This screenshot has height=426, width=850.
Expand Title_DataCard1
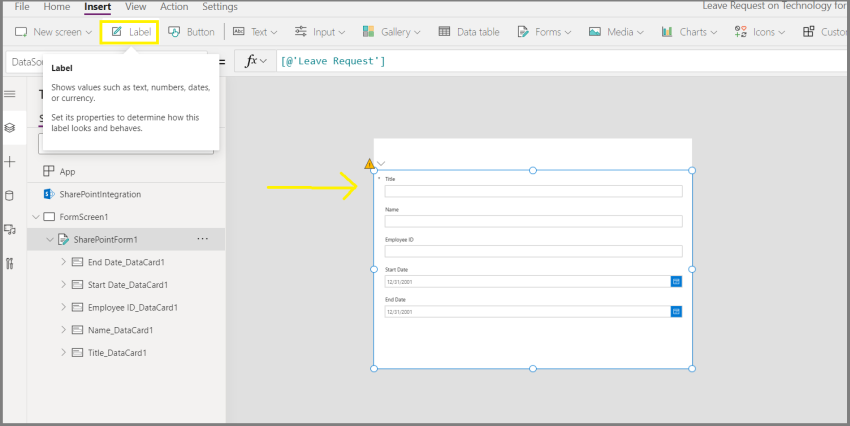click(63, 353)
